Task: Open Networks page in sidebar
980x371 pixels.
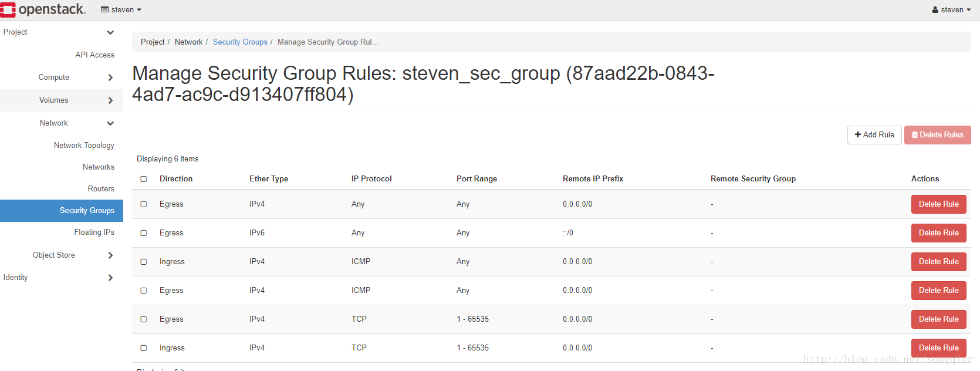Action: (x=99, y=167)
